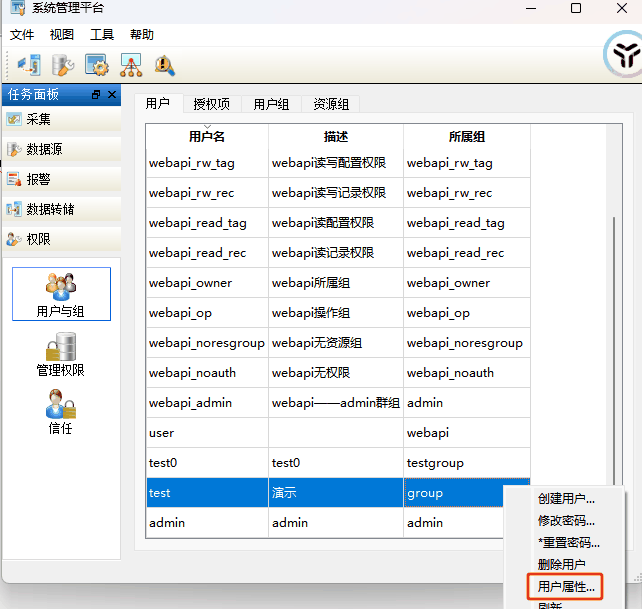
Task: Expand the 报警 section
Action: tap(61, 179)
